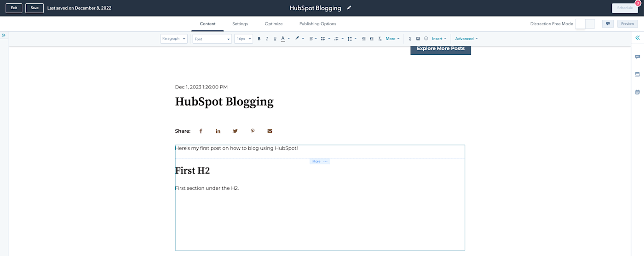644x256 pixels.
Task: Insert an image
Action: pyautogui.click(x=418, y=39)
